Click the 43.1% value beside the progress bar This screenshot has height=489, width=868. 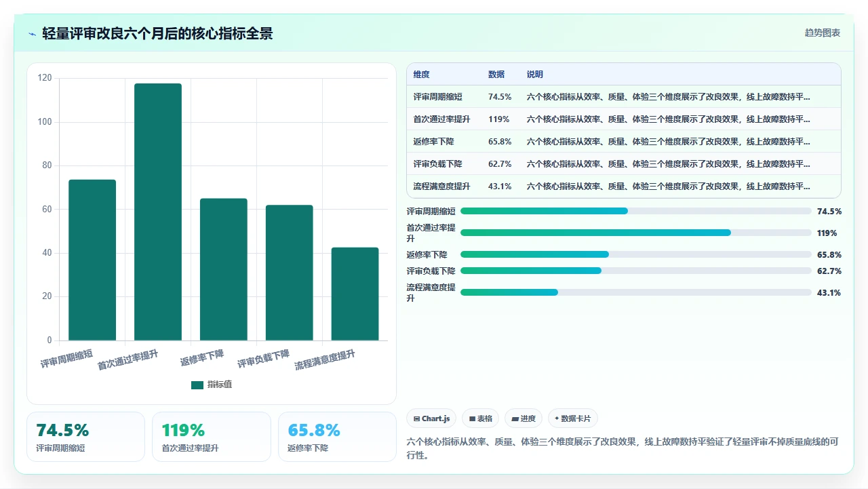829,292
